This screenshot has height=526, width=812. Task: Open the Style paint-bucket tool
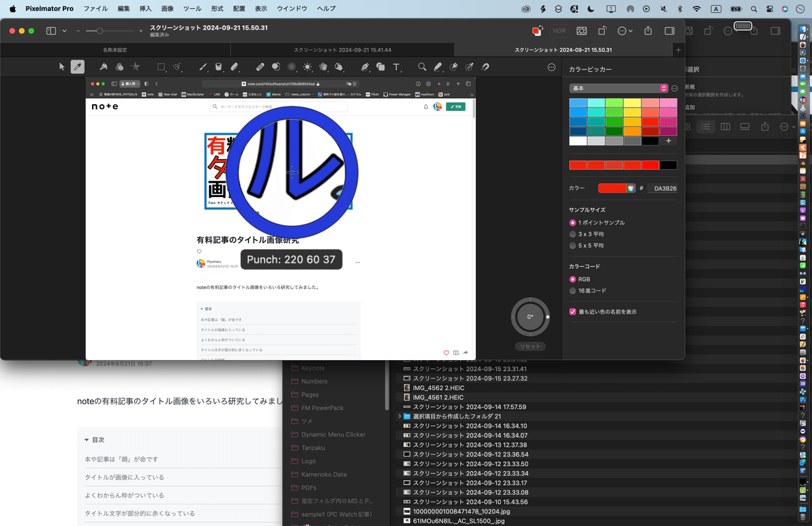[104, 66]
